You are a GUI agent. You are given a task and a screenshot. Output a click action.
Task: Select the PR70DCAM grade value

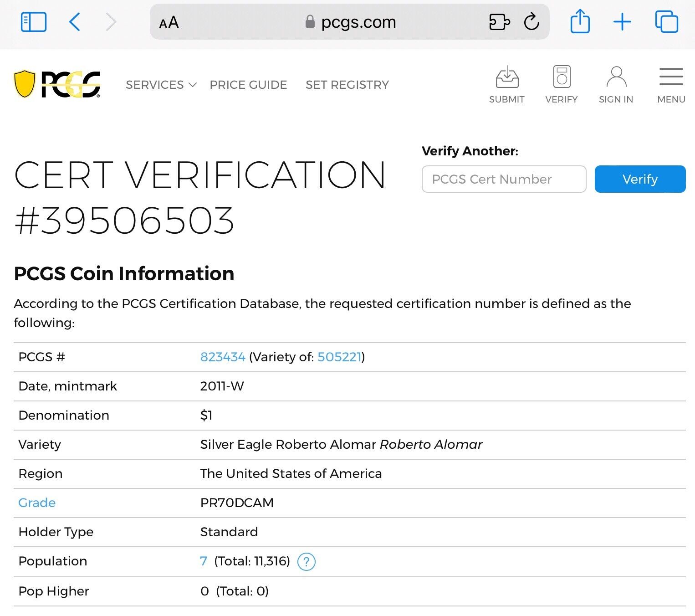point(237,503)
